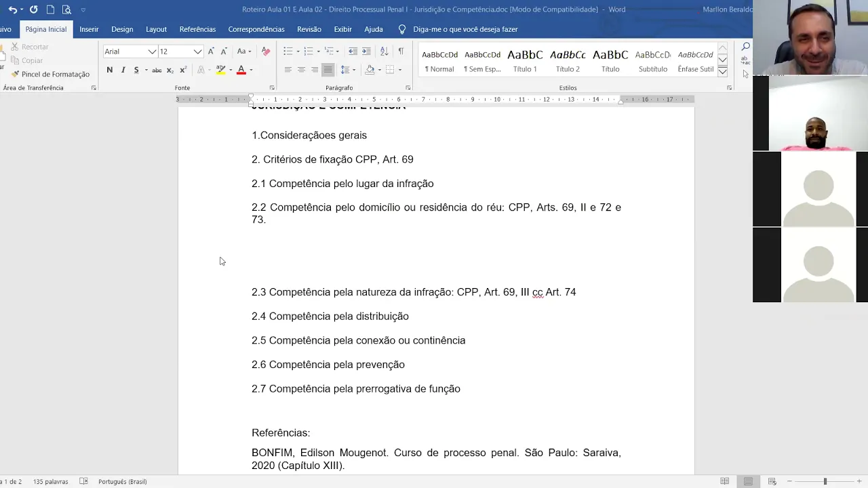Apply the red font color

pos(241,70)
